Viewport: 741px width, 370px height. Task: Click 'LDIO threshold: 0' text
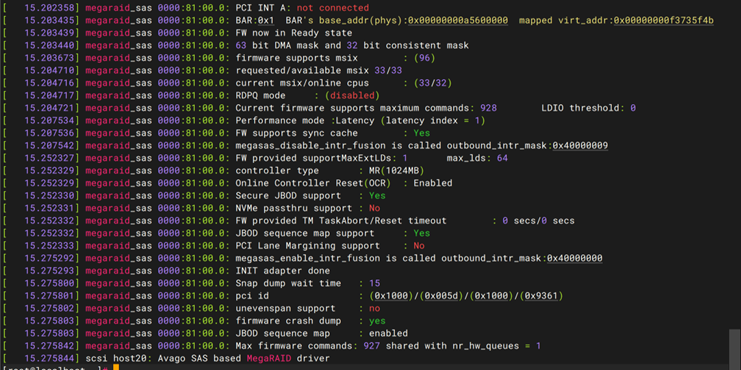coord(588,108)
